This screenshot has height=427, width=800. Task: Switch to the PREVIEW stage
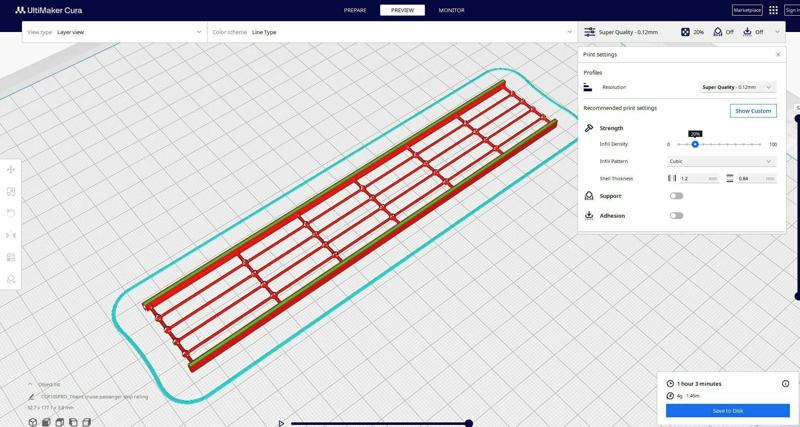pyautogui.click(x=403, y=10)
